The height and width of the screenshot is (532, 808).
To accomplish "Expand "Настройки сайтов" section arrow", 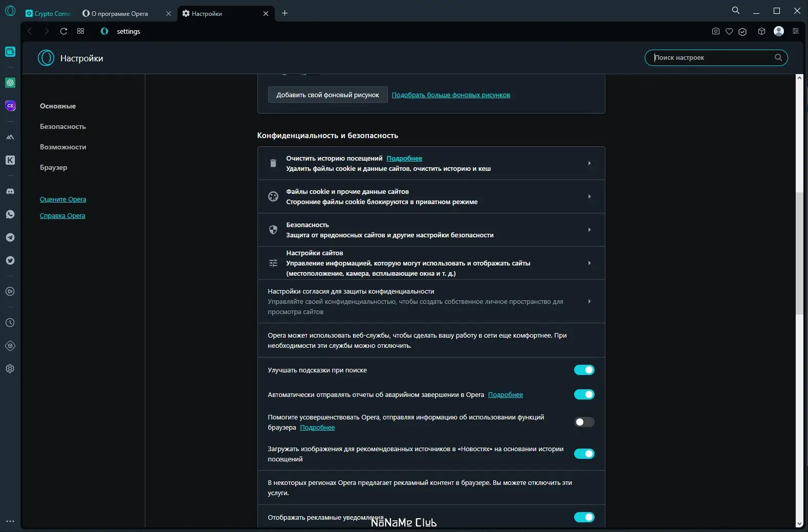I will tap(589, 263).
